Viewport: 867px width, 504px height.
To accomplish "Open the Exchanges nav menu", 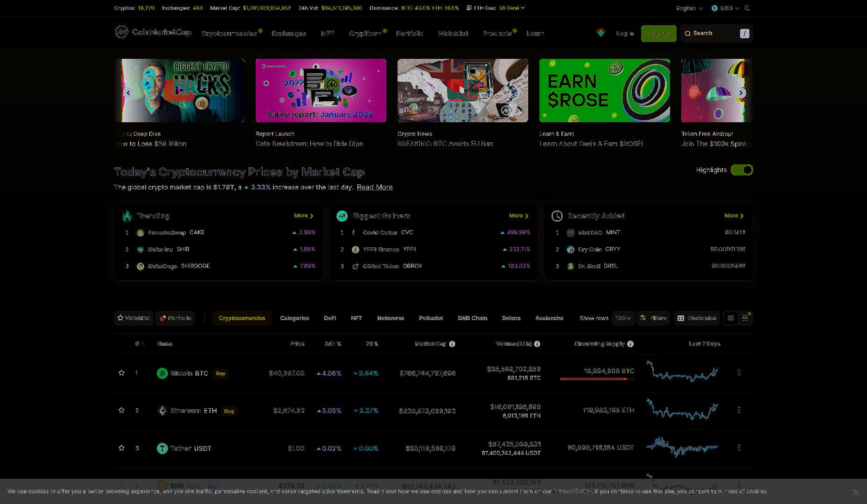I will coord(289,34).
